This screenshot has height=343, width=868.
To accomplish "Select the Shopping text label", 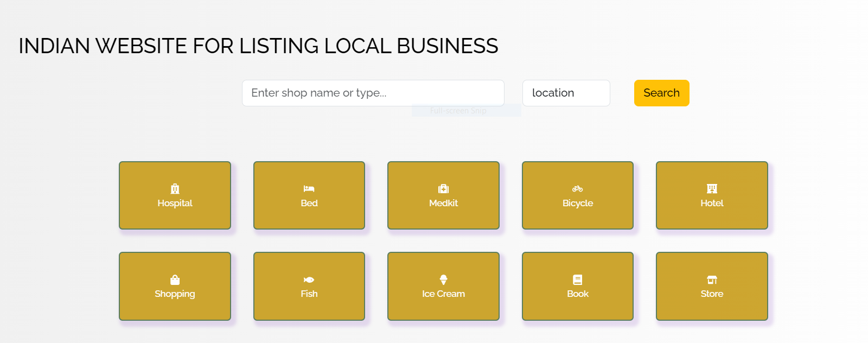I will tap(175, 294).
